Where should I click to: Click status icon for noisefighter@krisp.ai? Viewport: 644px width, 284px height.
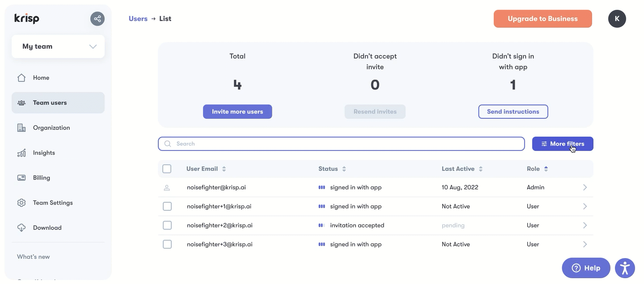(x=322, y=188)
